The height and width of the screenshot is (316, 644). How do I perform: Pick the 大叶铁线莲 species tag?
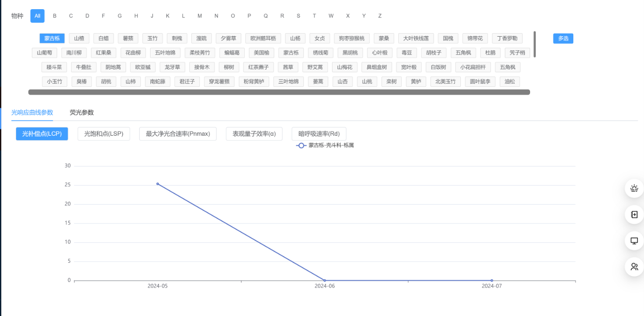coord(415,38)
